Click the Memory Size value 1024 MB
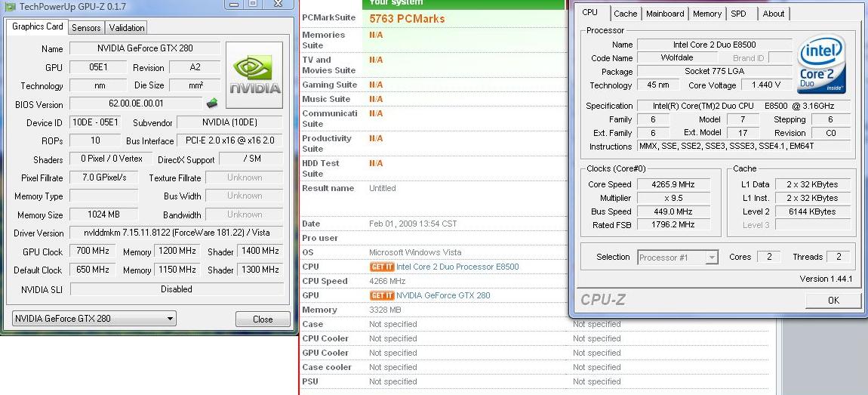Screen dimensions: 868x395 104,214
